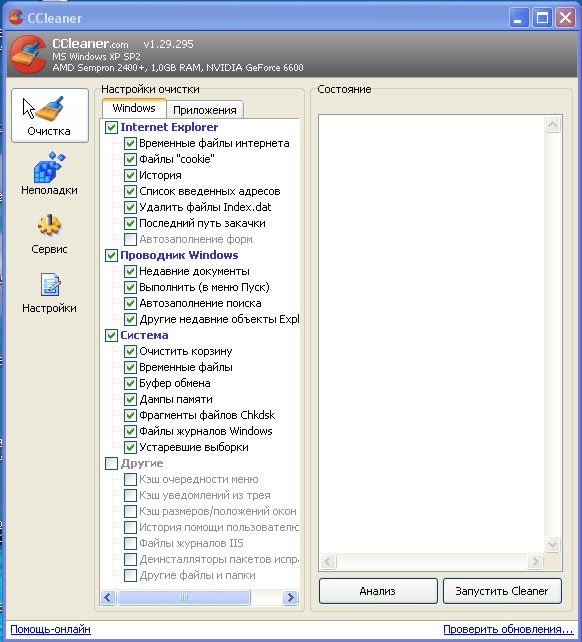Image resolution: width=582 pixels, height=642 pixels.
Task: Toggle Файлы журналов Windows checkbox
Action: pyautogui.click(x=130, y=431)
